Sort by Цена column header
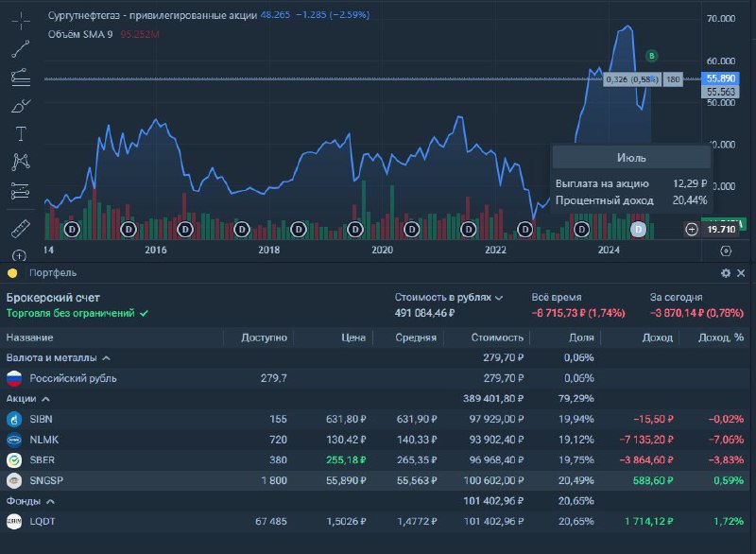This screenshot has width=756, height=554. click(353, 338)
